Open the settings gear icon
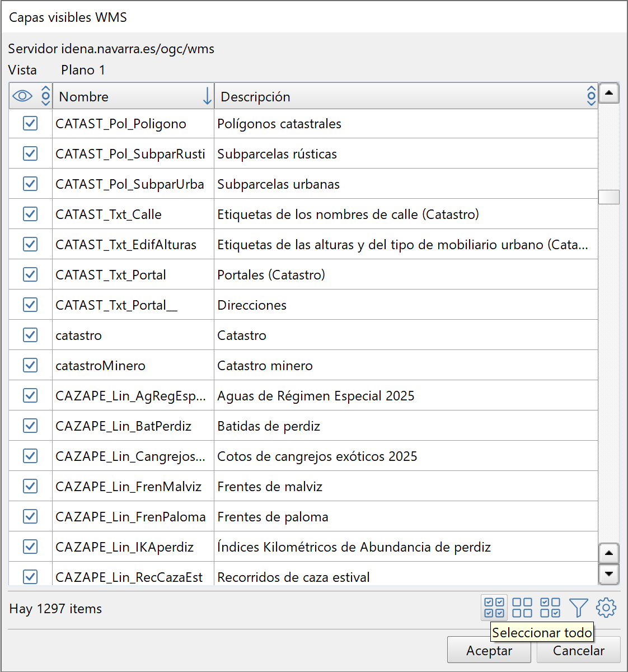 click(606, 607)
